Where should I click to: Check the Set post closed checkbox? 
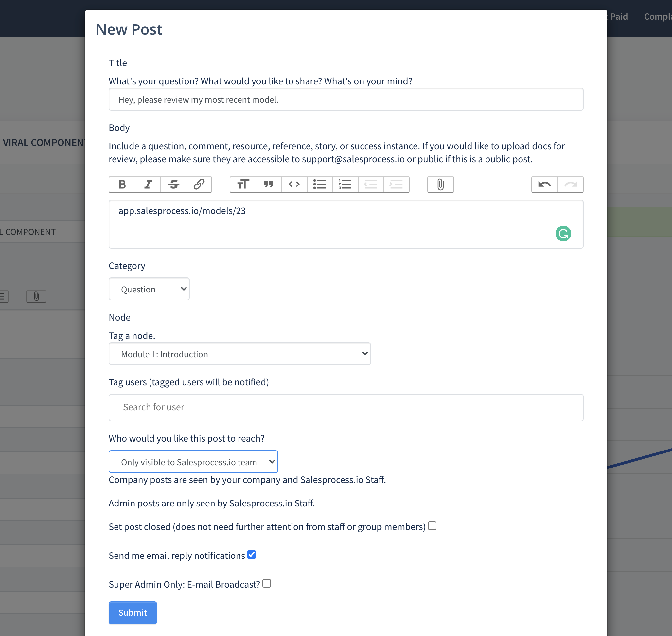(432, 526)
